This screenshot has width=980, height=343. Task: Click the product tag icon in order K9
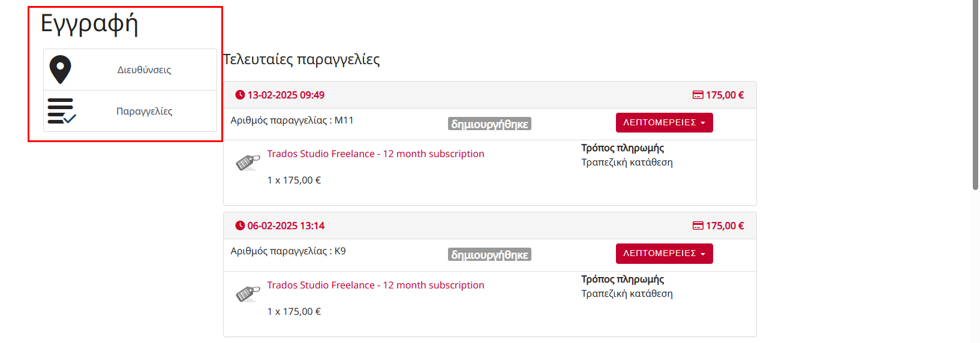tap(248, 293)
